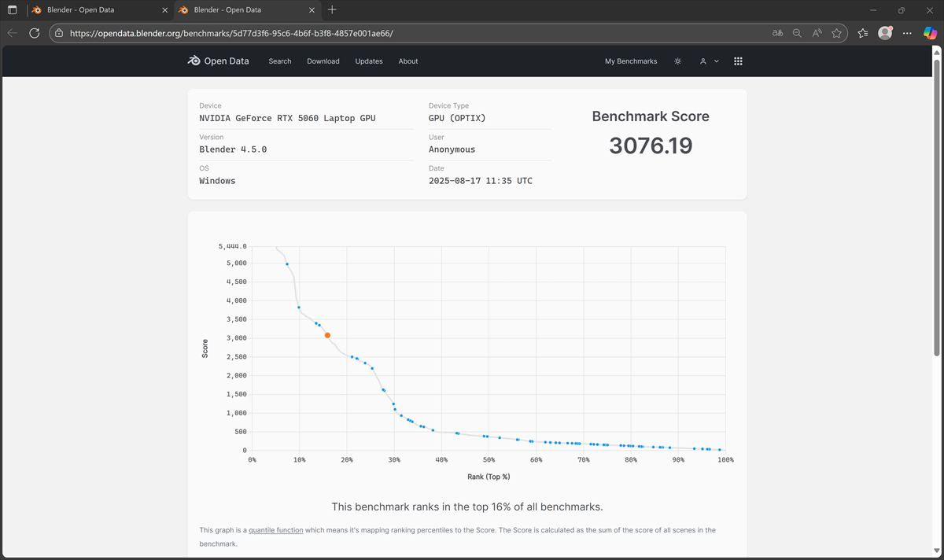Close the inactive Blender - Open Data tab
This screenshot has width=944, height=560.
(164, 10)
